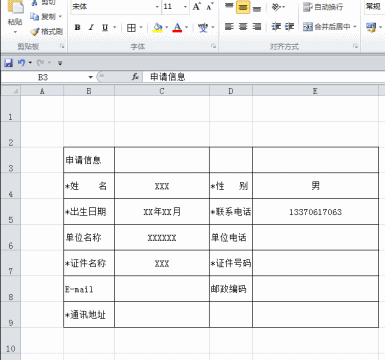Apply red font color A
385x360 pixels.
point(177,27)
